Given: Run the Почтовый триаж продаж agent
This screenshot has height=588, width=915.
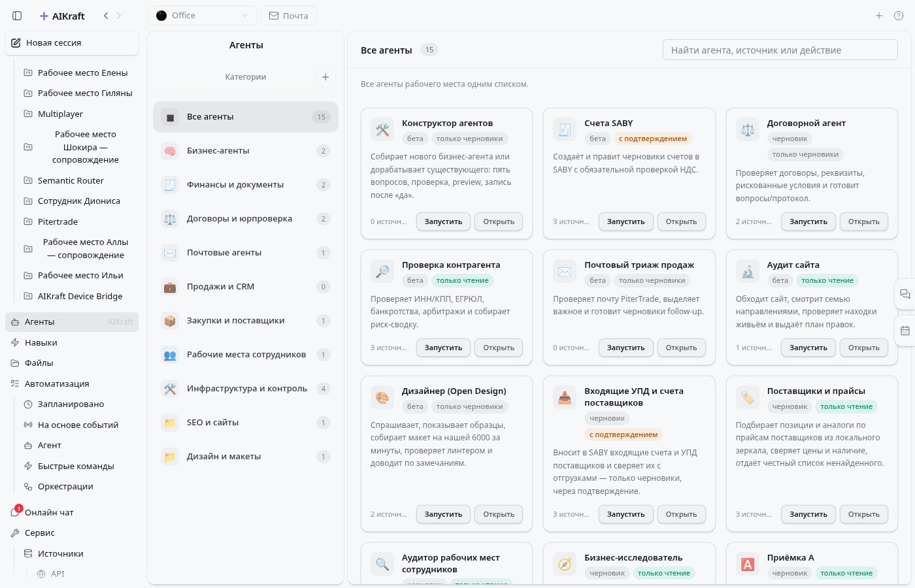Looking at the screenshot, I should [625, 348].
